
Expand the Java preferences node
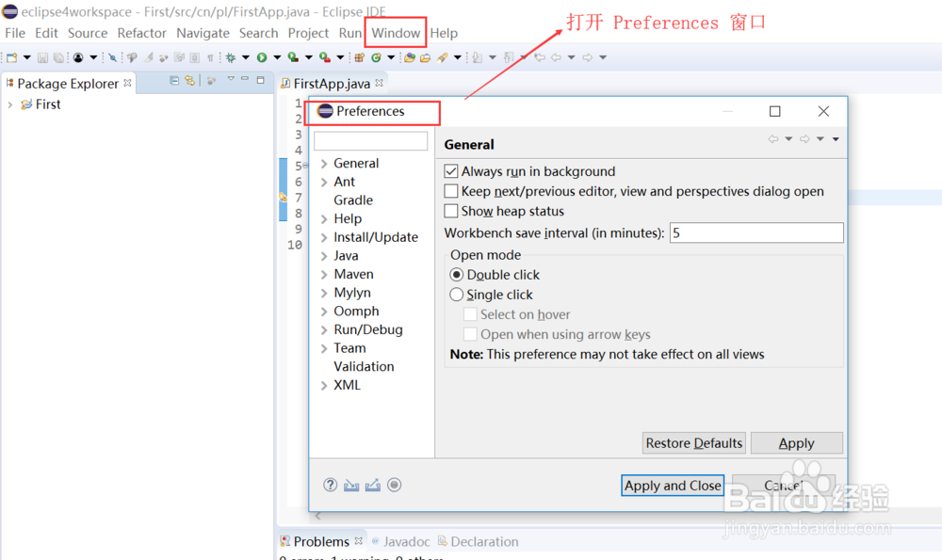(324, 256)
